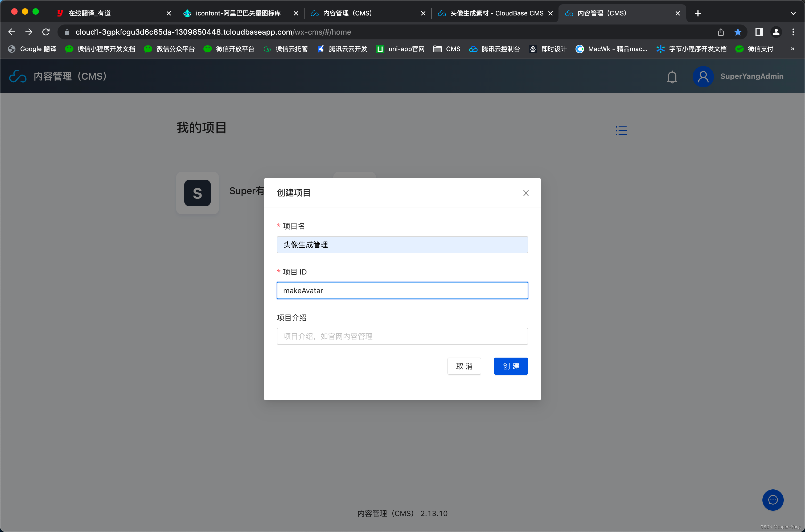805x532 pixels.
Task: Open the SuperYangAdmin username menu
Action: pos(752,76)
